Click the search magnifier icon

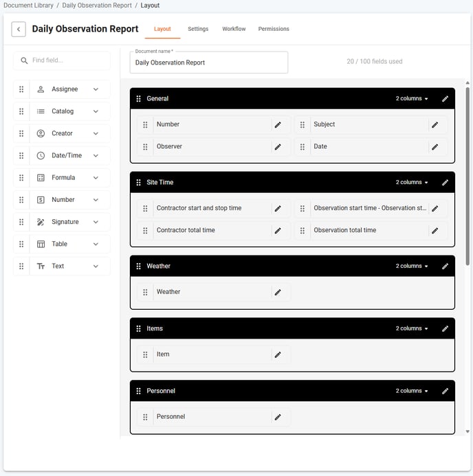click(x=24, y=60)
